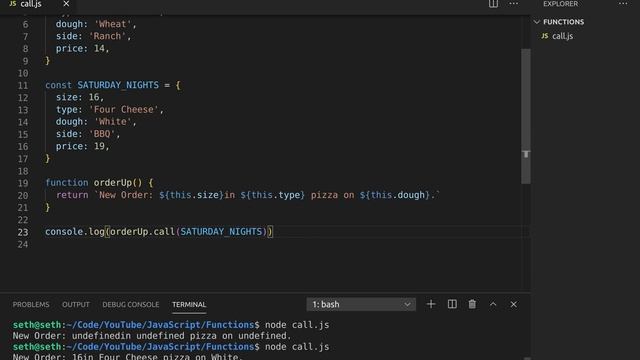This screenshot has height=360, width=640.
Task: Switch to the PROBLEMS panel tab
Action: (31, 304)
